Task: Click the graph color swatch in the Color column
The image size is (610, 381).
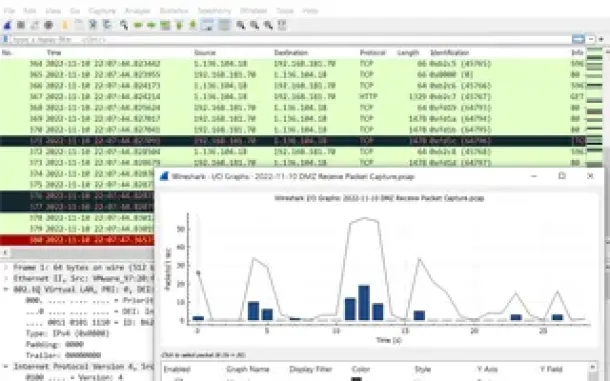Action: (356, 379)
